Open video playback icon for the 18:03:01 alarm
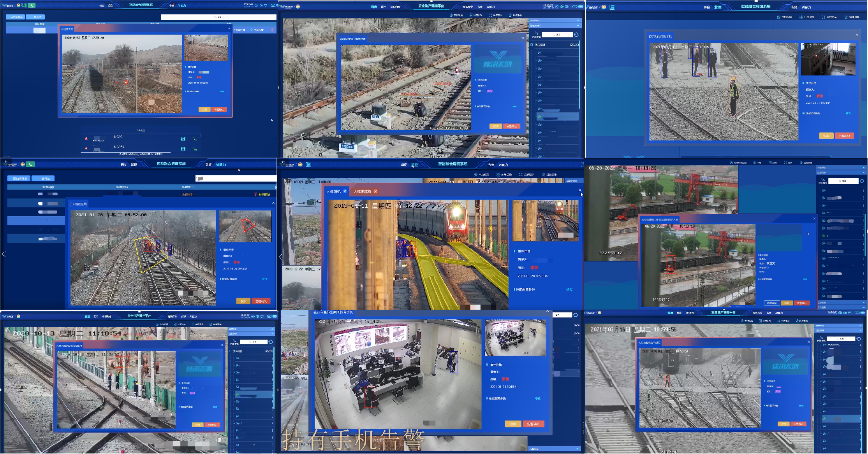Screen dimensions: 868x454 (x=183, y=138)
